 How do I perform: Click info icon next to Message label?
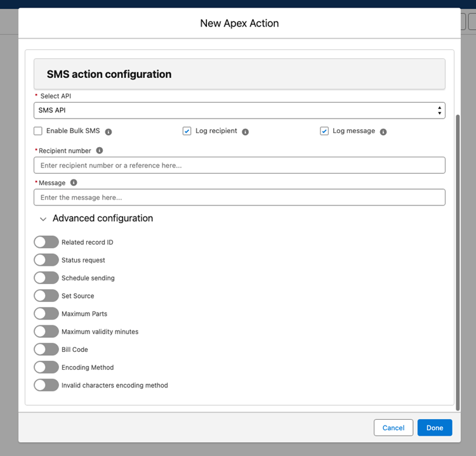point(74,183)
